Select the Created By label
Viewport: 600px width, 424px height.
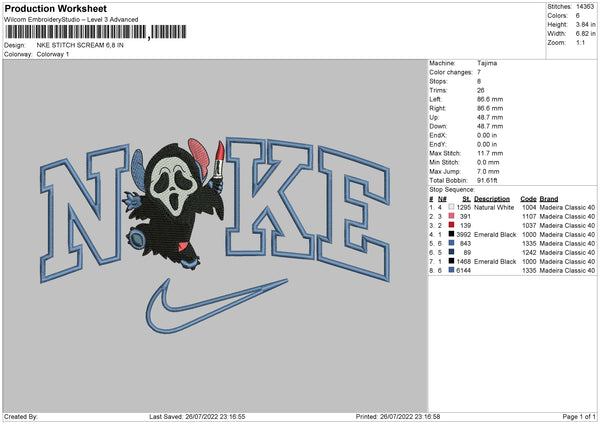(21, 417)
